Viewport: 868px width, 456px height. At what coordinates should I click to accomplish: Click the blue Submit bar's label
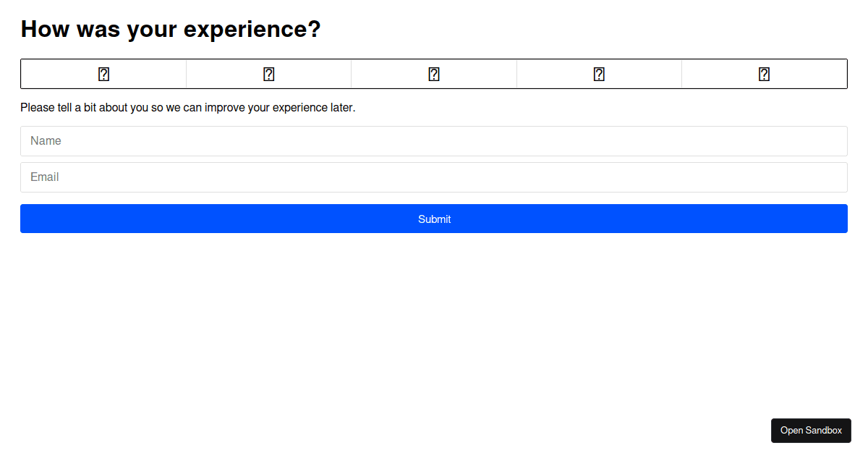(x=434, y=219)
